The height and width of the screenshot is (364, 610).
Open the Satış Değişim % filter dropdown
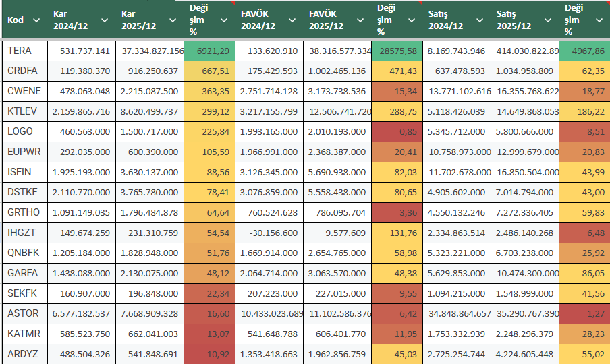click(599, 20)
